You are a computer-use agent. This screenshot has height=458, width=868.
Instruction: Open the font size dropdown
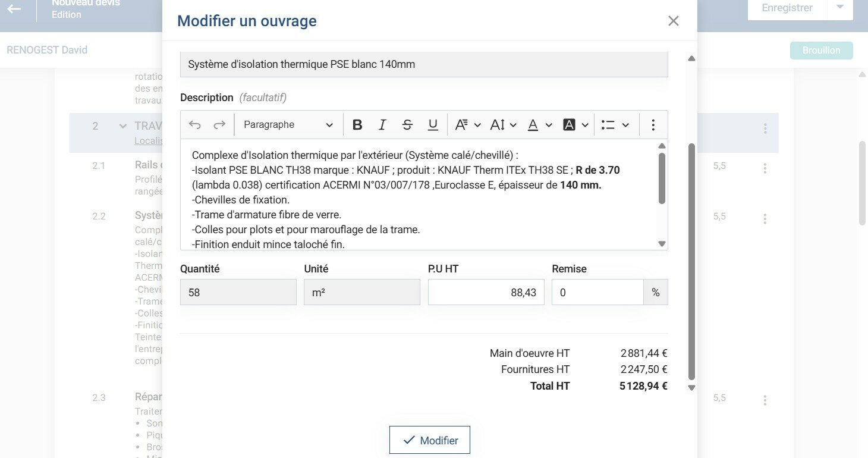point(503,125)
